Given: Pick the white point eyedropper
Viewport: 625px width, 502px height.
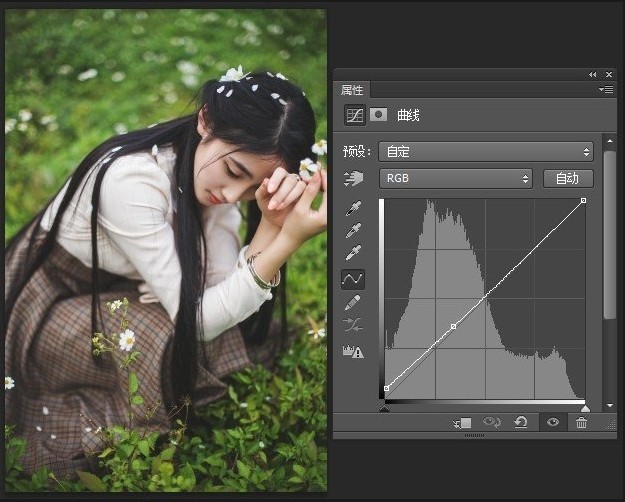Looking at the screenshot, I should pyautogui.click(x=354, y=254).
